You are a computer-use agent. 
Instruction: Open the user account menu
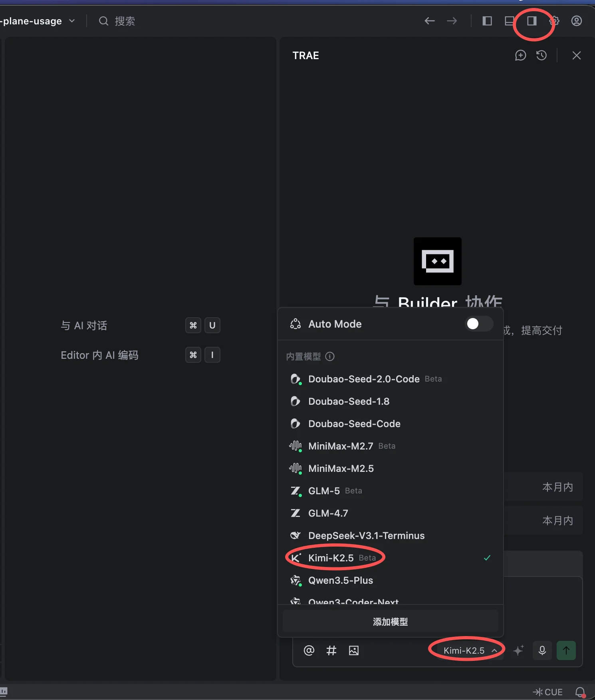point(577,21)
